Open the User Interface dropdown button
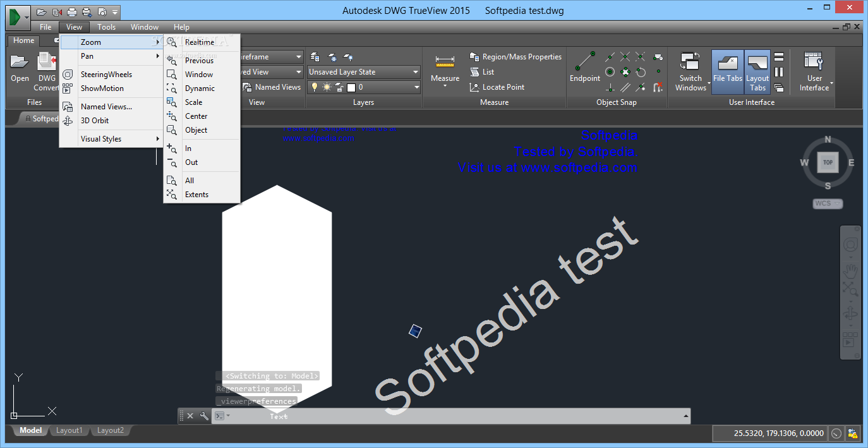868x448 pixels. [x=814, y=71]
